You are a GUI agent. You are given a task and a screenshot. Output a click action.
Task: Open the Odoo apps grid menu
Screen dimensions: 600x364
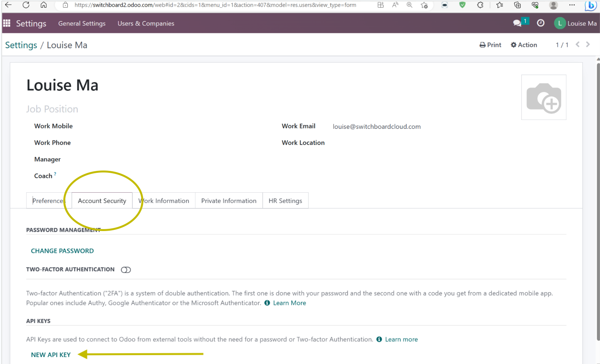pyautogui.click(x=7, y=23)
